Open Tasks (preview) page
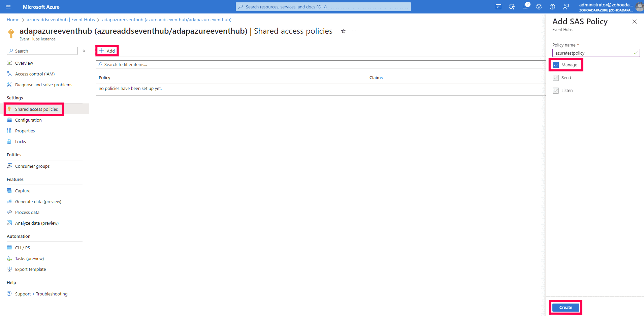Image resolution: width=644 pixels, height=316 pixels. tap(29, 258)
